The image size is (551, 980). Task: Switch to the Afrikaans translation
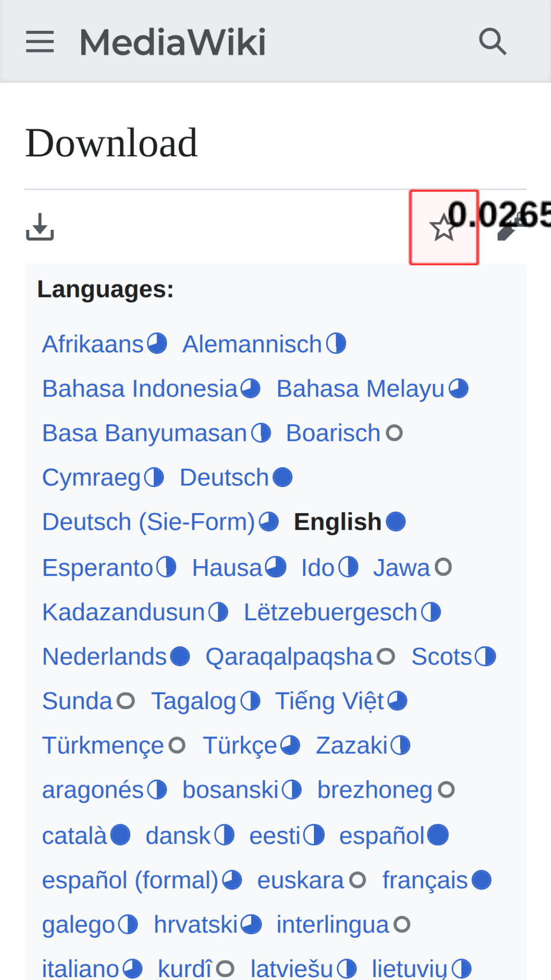(x=93, y=344)
